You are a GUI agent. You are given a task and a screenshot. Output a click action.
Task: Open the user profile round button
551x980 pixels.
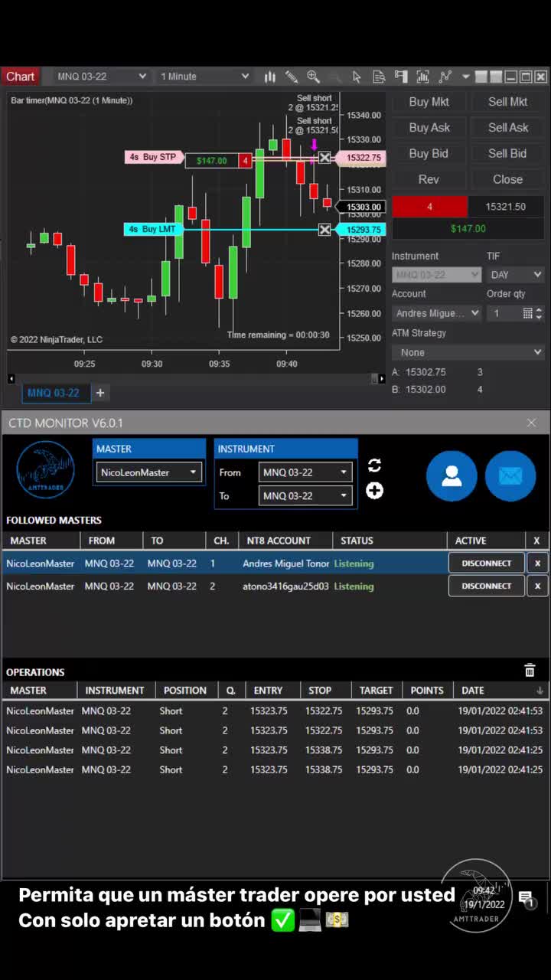click(x=452, y=476)
